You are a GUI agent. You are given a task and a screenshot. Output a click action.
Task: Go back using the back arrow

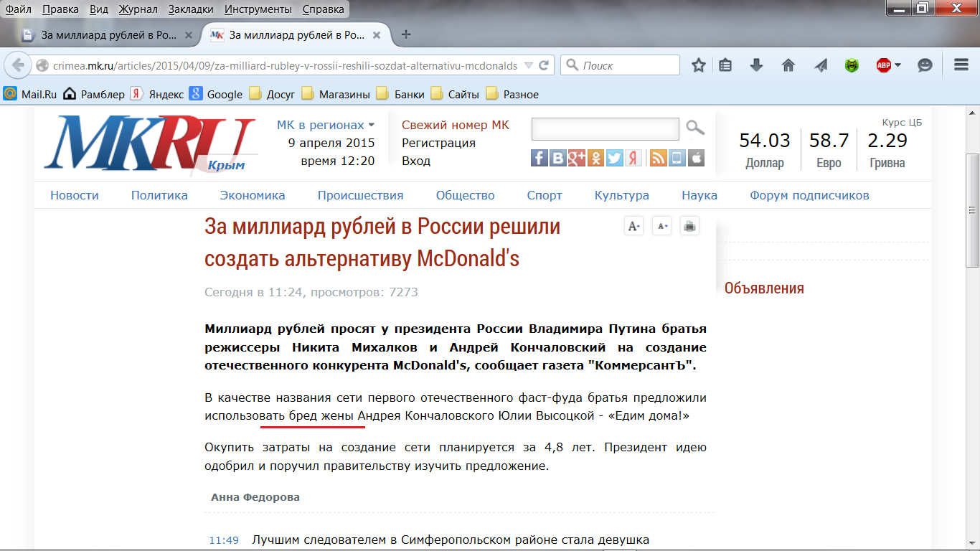[19, 65]
